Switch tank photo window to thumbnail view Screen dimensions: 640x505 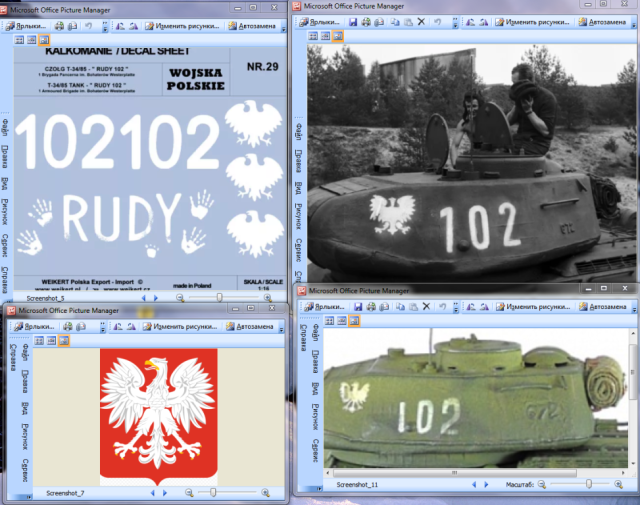click(x=313, y=36)
